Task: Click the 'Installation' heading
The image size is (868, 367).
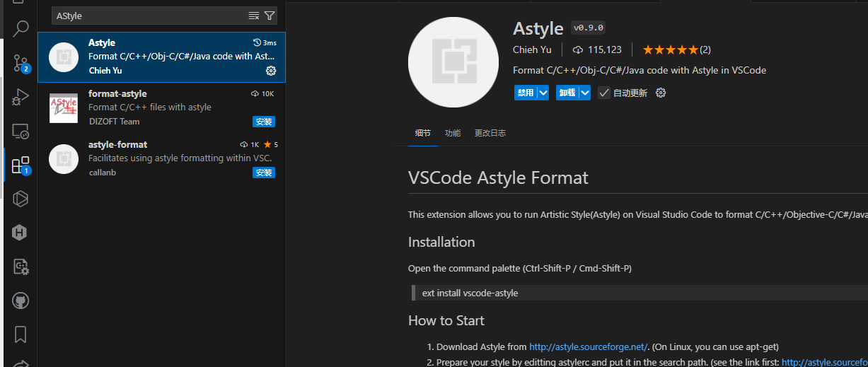Action: pyautogui.click(x=441, y=242)
